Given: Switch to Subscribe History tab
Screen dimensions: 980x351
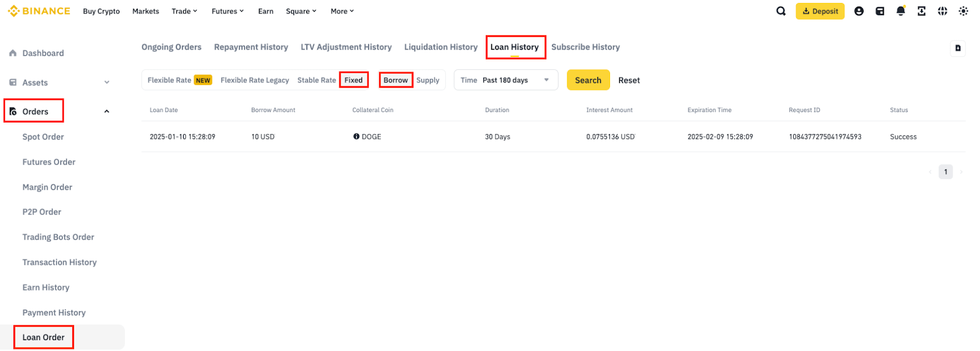Looking at the screenshot, I should (x=586, y=47).
